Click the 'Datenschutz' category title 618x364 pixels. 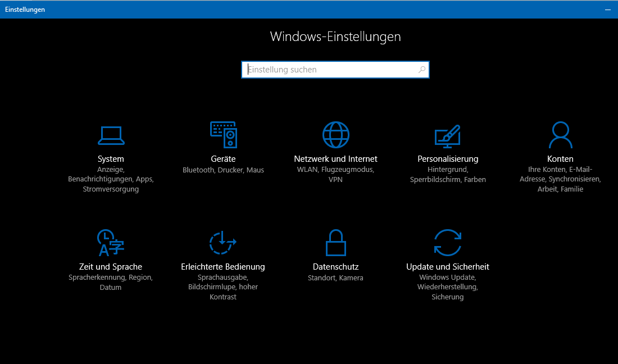pos(336,267)
